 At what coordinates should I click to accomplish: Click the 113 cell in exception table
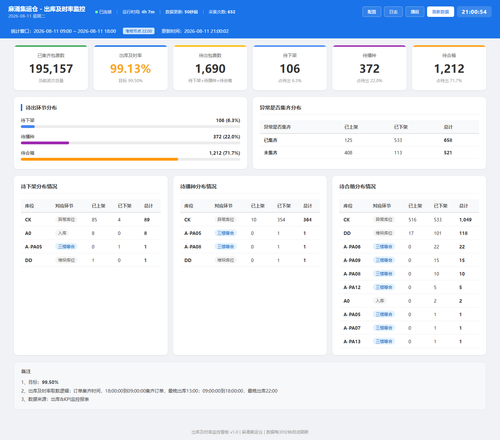398,153
